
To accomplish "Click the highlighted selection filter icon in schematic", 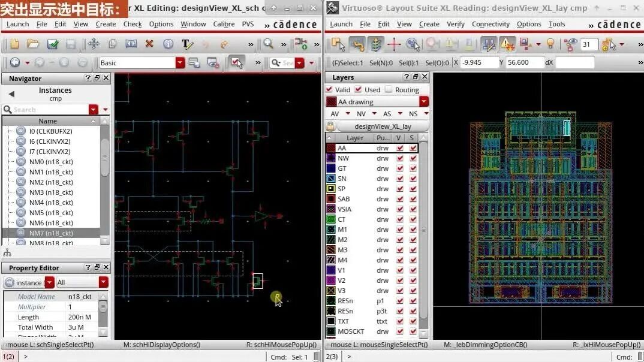I will [237, 63].
